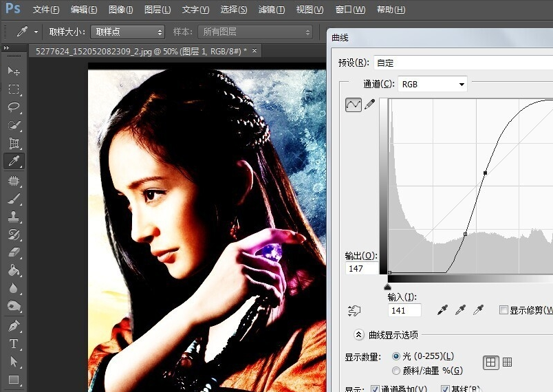Select the Eyedropper tool in toolbox
Viewport: 553px width, 392px height.
[x=14, y=161]
